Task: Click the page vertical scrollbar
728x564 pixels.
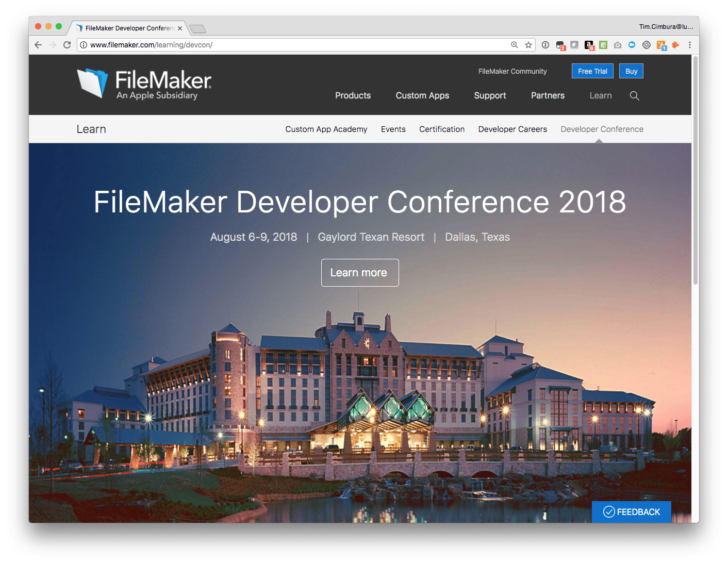Action: 696,170
